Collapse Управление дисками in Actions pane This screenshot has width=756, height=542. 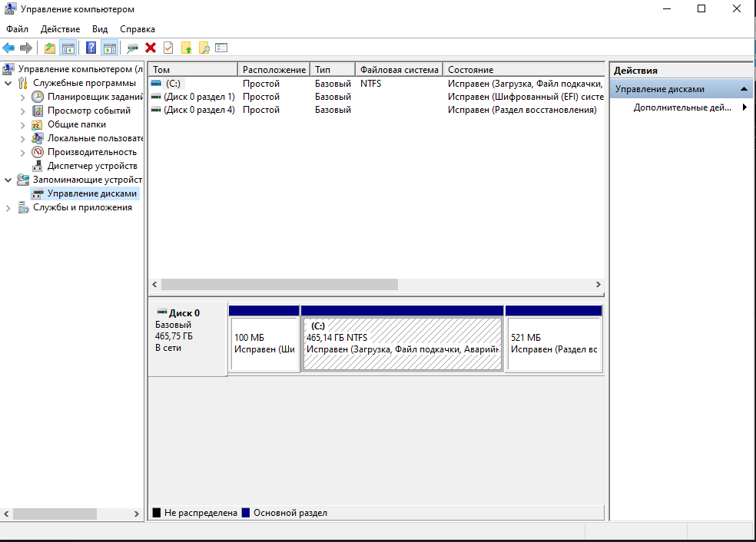744,89
